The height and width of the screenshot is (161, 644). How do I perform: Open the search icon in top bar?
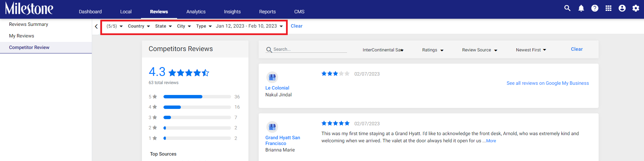[x=568, y=8]
